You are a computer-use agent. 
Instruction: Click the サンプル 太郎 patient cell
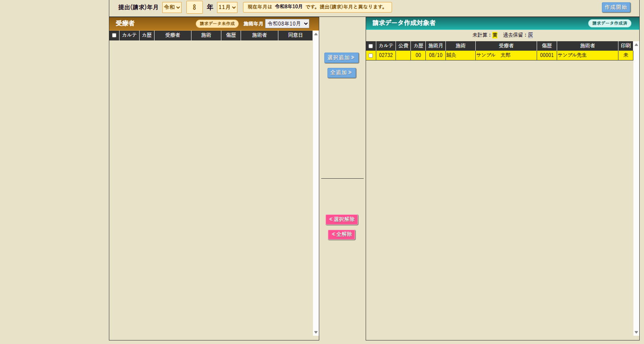[x=506, y=55]
